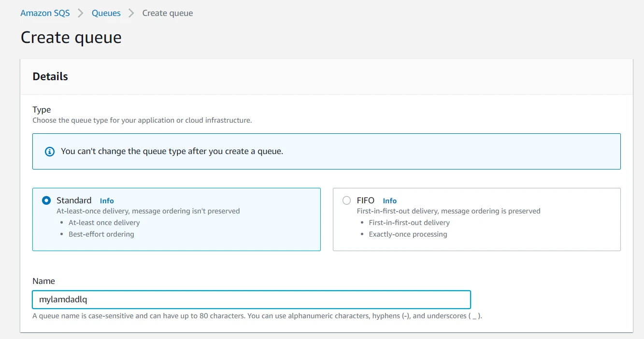644x339 pixels.
Task: Click the Type section label
Action: [42, 110]
